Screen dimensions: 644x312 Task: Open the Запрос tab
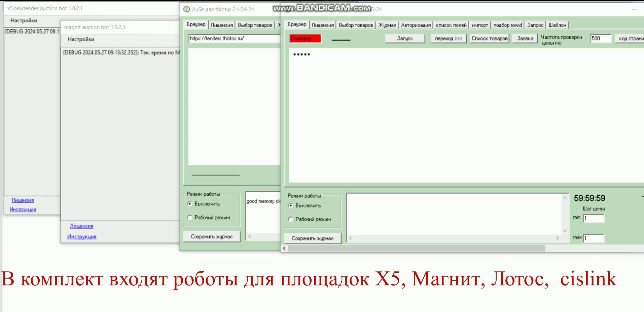[535, 25]
